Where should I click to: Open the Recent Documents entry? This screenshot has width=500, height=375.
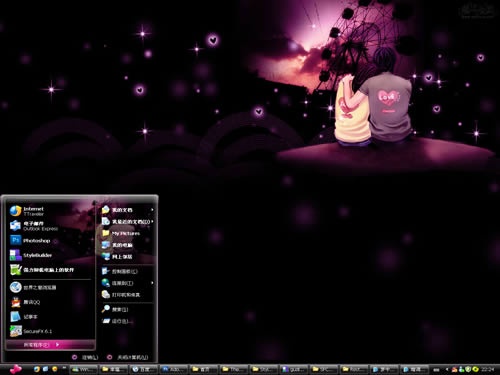(128, 221)
